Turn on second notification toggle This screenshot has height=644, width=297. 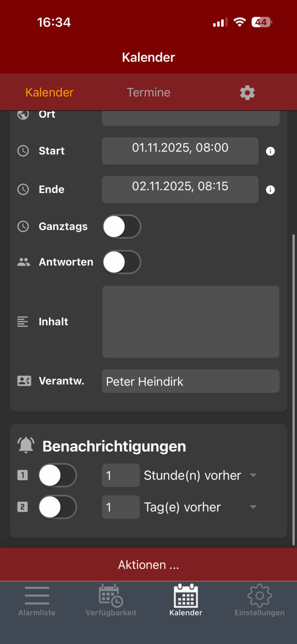(58, 507)
